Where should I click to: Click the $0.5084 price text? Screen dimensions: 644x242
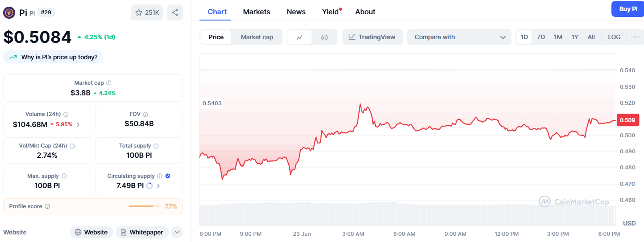[x=37, y=37]
